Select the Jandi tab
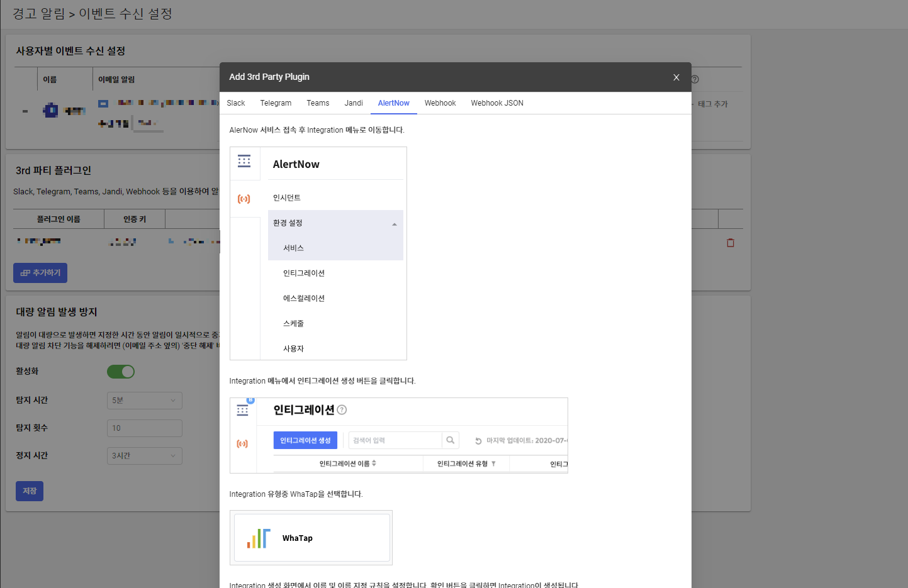The height and width of the screenshot is (588, 908). coord(354,103)
